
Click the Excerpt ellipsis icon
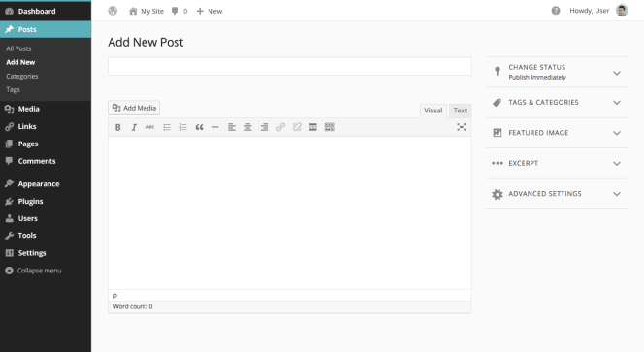498,163
